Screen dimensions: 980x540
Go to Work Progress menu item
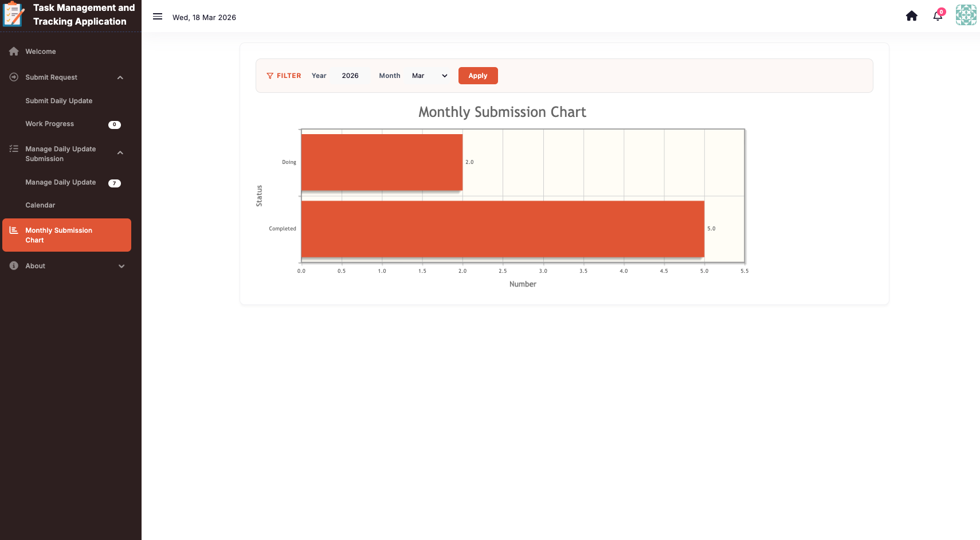50,124
